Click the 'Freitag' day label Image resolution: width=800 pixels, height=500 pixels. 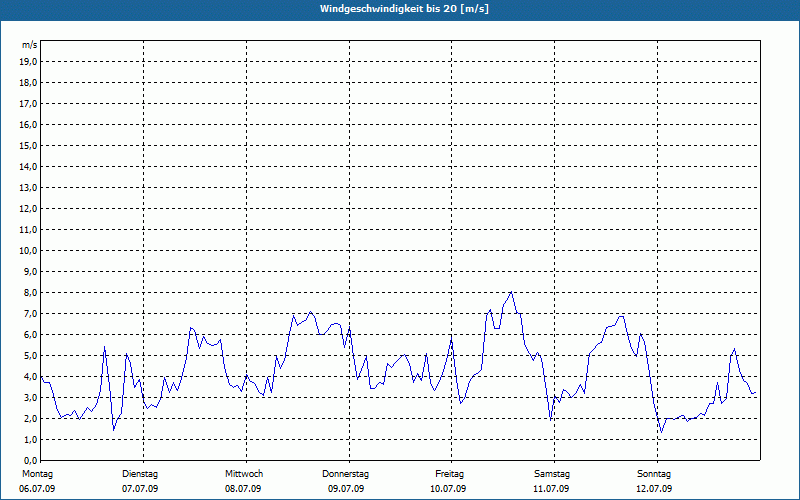tap(449, 474)
